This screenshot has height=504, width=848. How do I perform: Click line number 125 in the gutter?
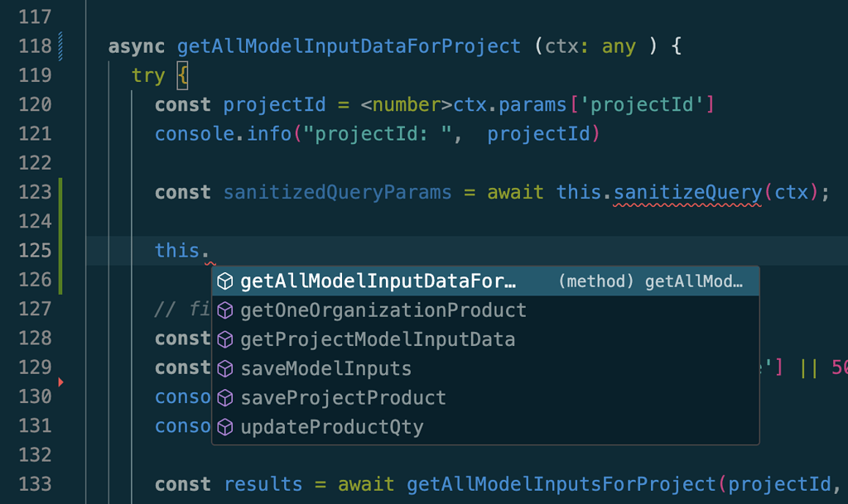pyautogui.click(x=34, y=250)
